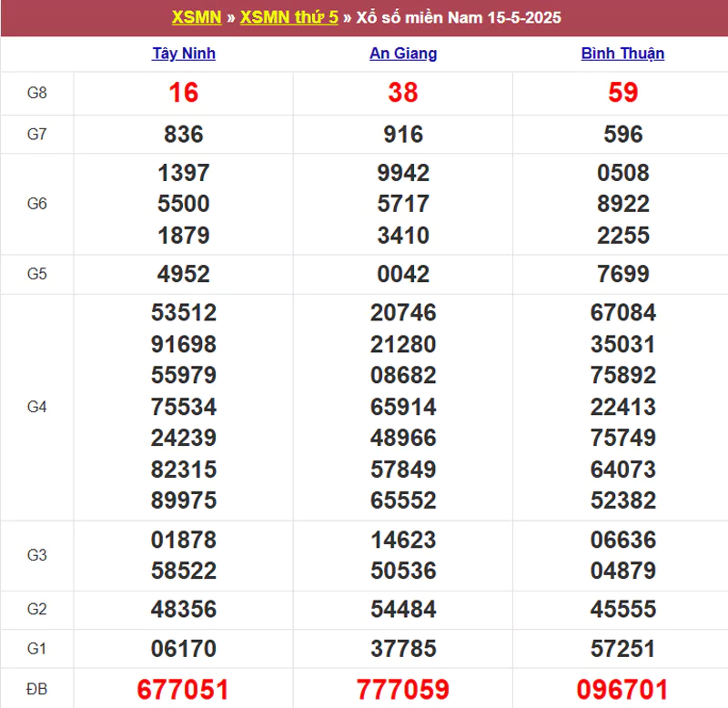Select G6 number 5717
Screen dimensions: 728x708
(403, 203)
